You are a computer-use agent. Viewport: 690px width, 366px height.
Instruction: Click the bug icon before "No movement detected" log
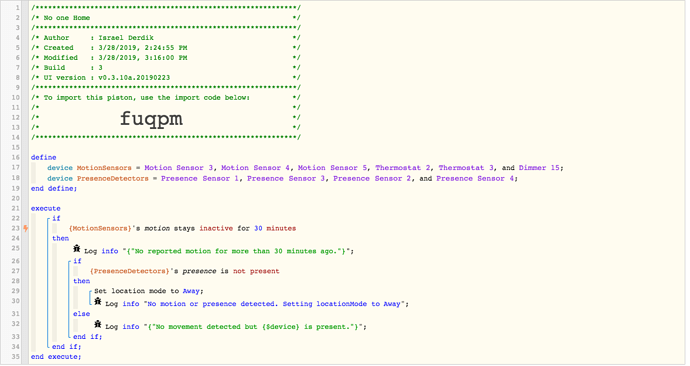(98, 324)
